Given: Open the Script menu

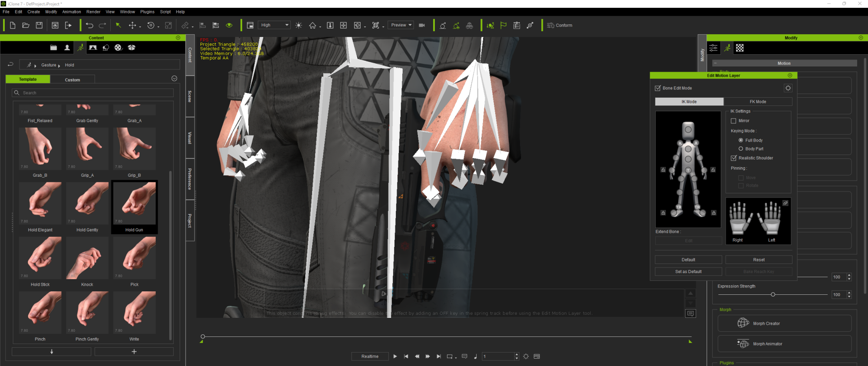Looking at the screenshot, I should click(x=165, y=12).
